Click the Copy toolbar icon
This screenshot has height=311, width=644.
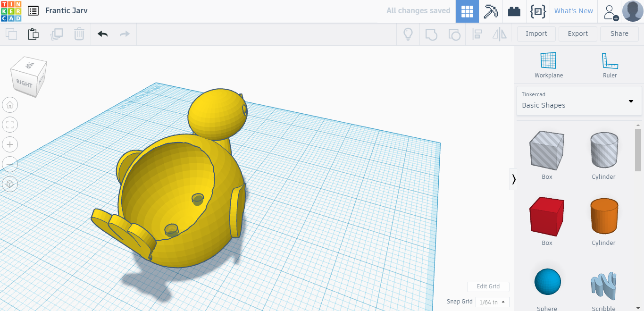point(11,34)
